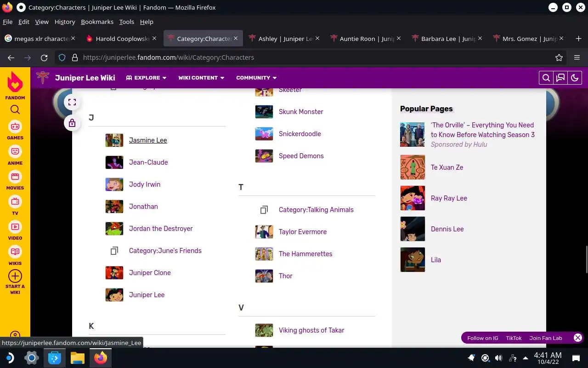The image size is (588, 368).
Task: Open the clock showing 4:41 AM
Action: [548, 358]
